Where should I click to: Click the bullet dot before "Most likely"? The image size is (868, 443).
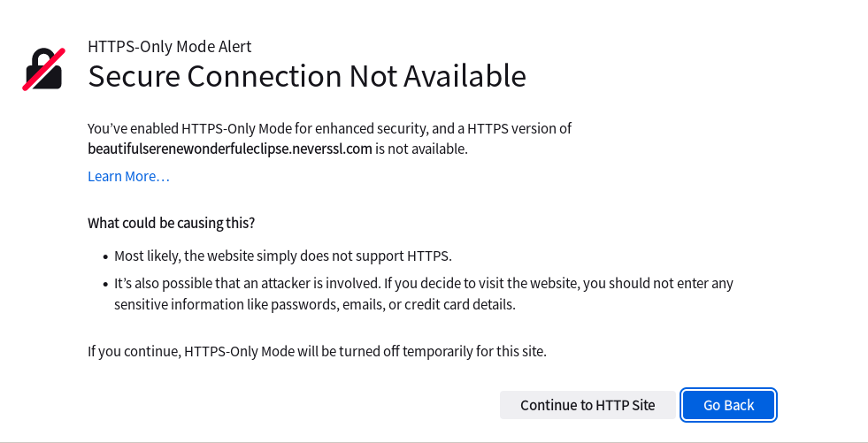click(104, 257)
